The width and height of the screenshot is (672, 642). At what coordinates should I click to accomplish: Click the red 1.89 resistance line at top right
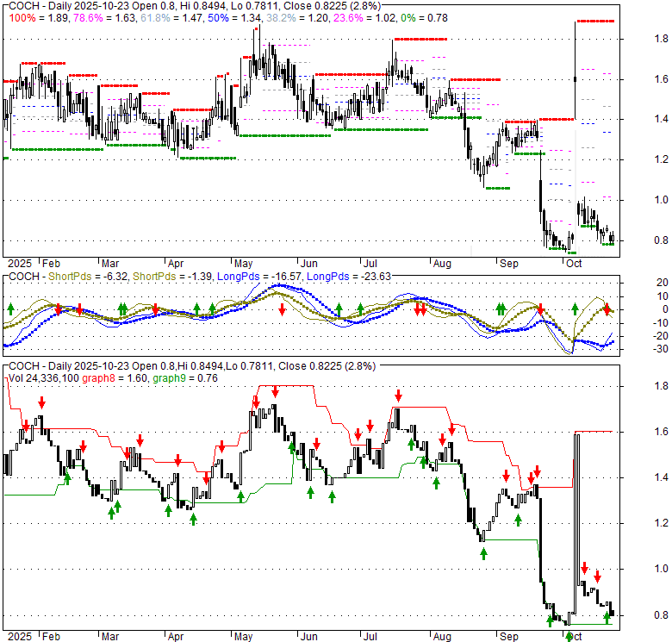pos(594,21)
